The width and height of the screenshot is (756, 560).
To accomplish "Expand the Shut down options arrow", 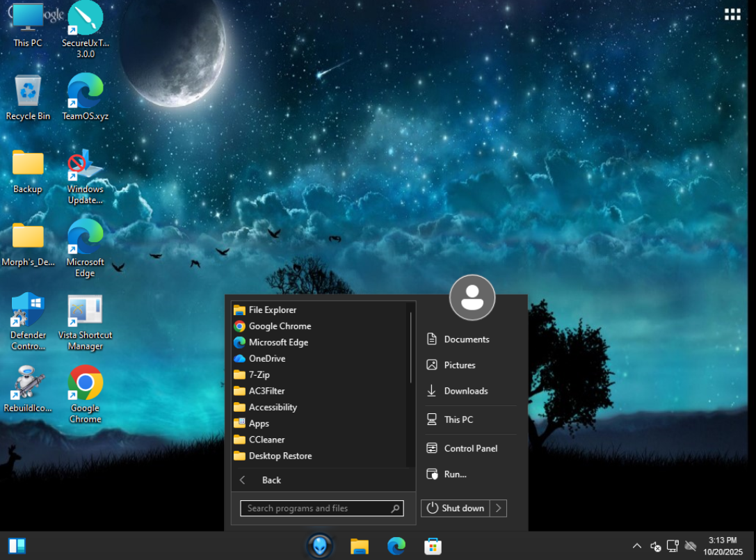I will 499,509.
